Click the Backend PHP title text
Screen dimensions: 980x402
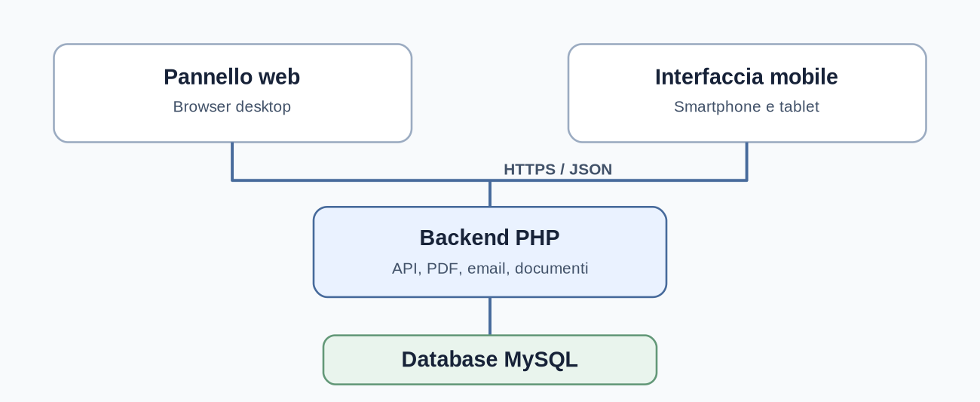(x=490, y=238)
